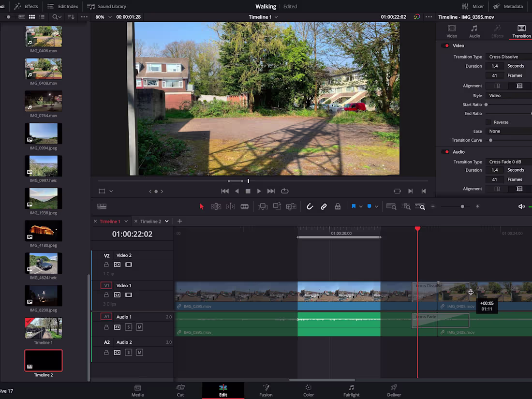Select the Blade Edit mode tool
The image size is (532, 399).
(x=244, y=207)
